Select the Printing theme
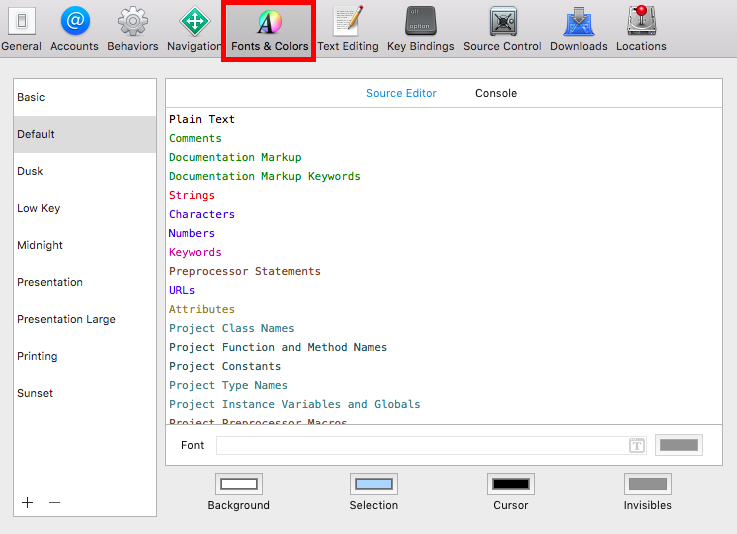737x534 pixels. tap(85, 356)
